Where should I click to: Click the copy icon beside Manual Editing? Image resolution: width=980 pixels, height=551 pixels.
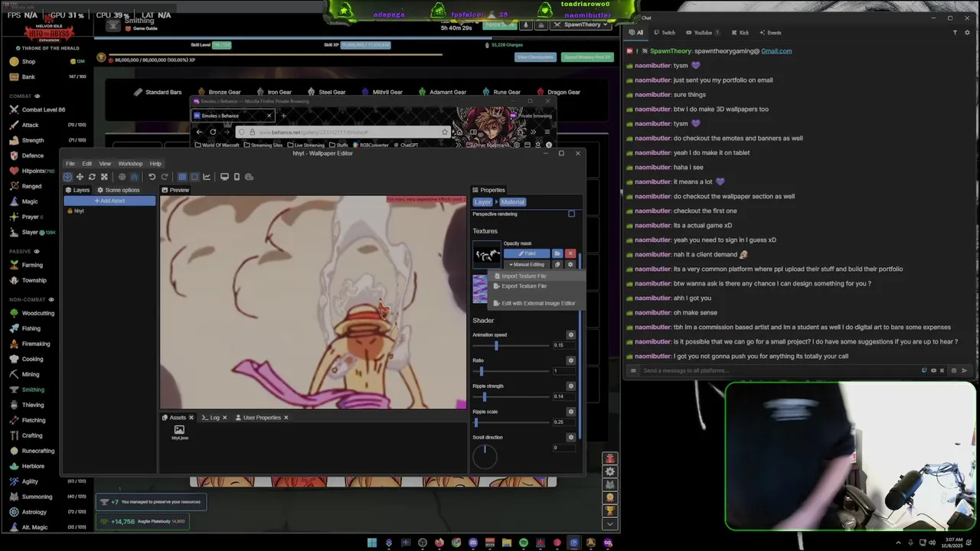click(x=557, y=265)
